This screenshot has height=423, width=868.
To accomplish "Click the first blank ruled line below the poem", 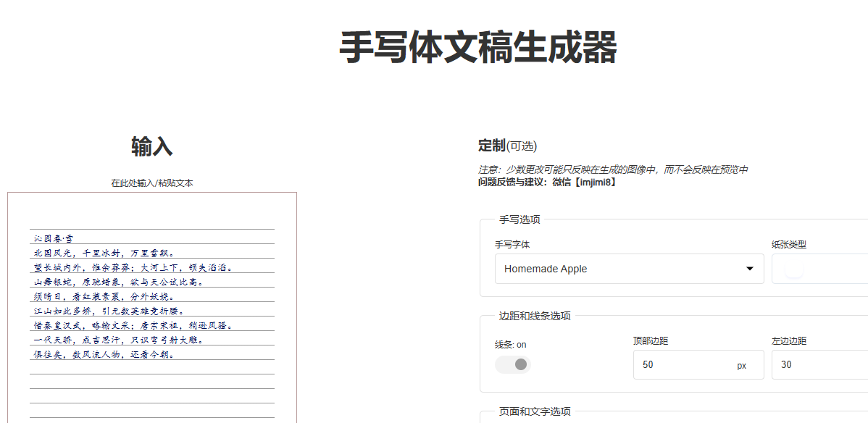I will 151,368.
